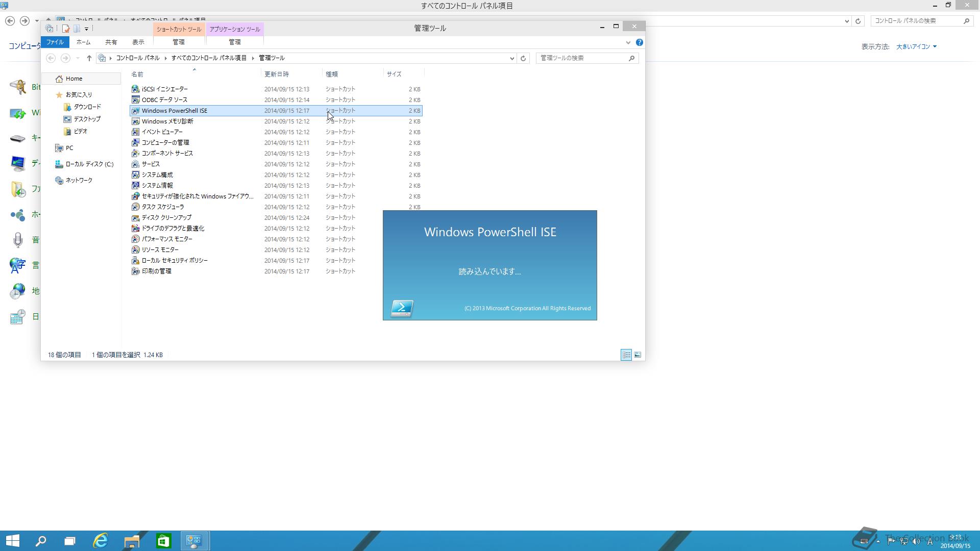Screen dimensions: 980x551
Task: Sort by サイズ column header
Action: pos(404,74)
